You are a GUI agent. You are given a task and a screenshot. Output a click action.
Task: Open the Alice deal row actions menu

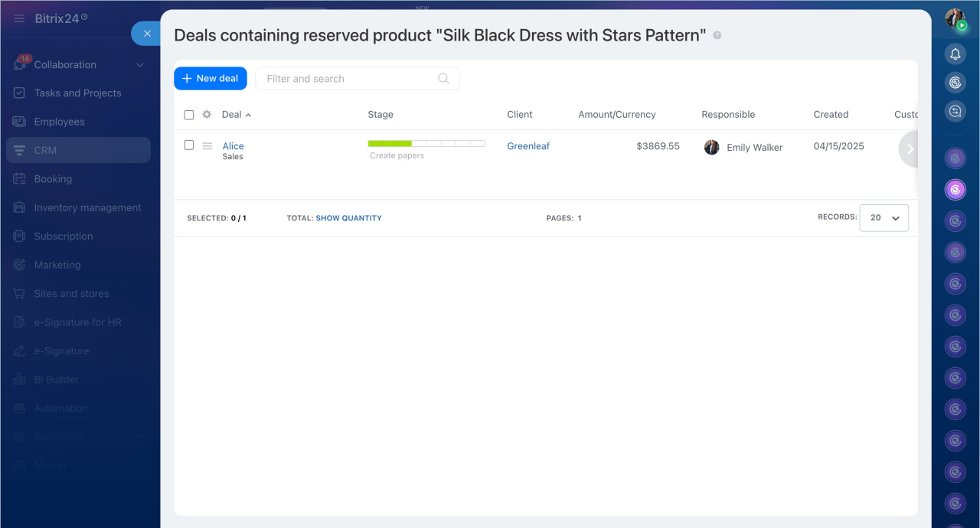pos(207,146)
